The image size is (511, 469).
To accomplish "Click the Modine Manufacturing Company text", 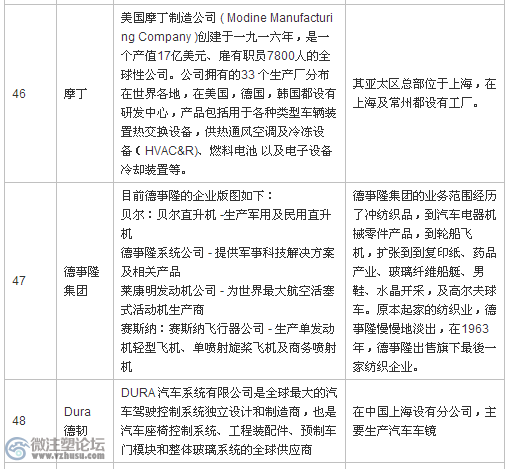I will pyautogui.click(x=227, y=27).
